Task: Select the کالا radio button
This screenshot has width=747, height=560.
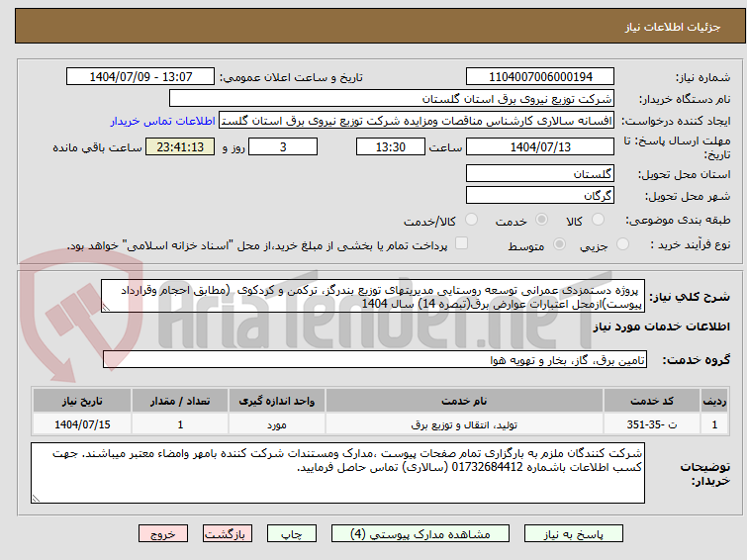Action: 598,220
